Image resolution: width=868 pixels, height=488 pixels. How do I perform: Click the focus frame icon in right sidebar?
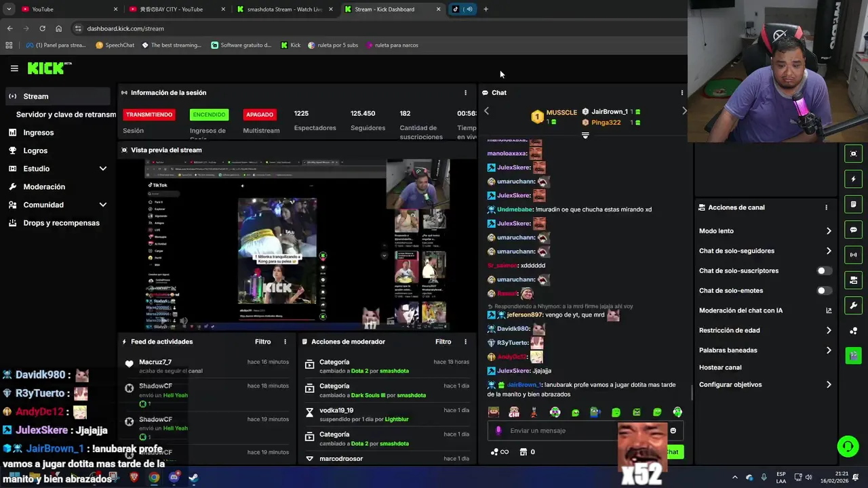point(854,154)
